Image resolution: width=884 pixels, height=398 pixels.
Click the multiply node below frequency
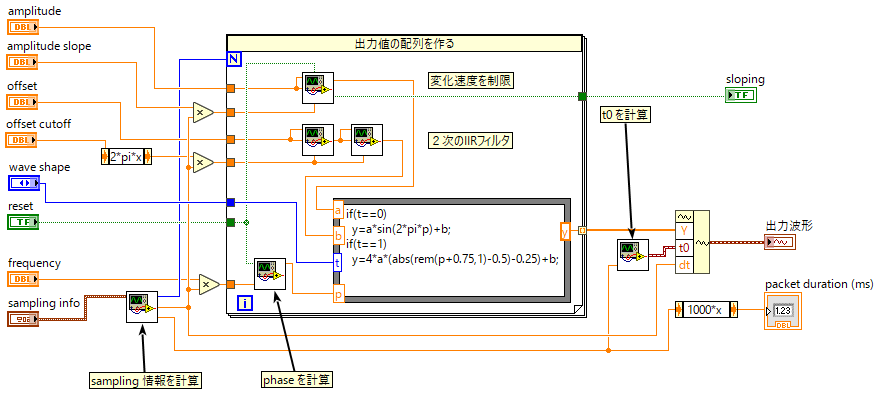tap(209, 285)
